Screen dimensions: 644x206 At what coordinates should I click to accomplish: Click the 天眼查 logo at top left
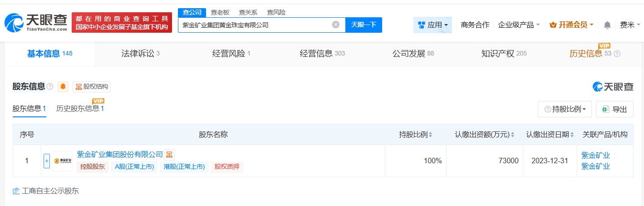click(36, 22)
